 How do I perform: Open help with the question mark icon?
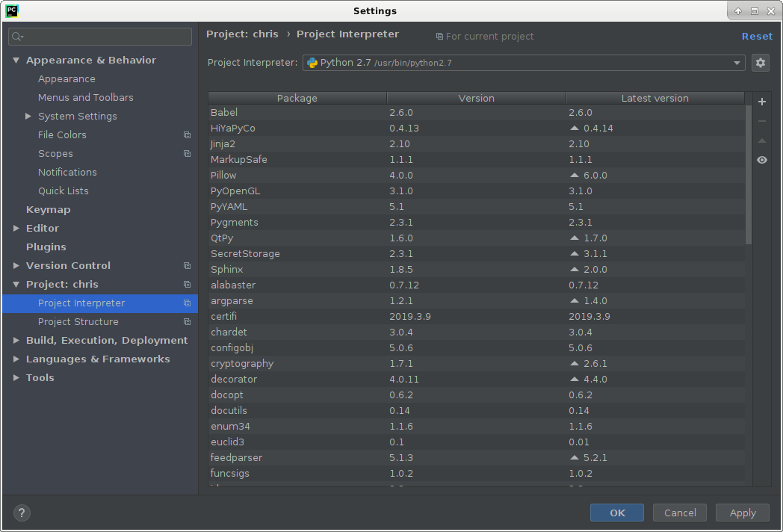(22, 513)
